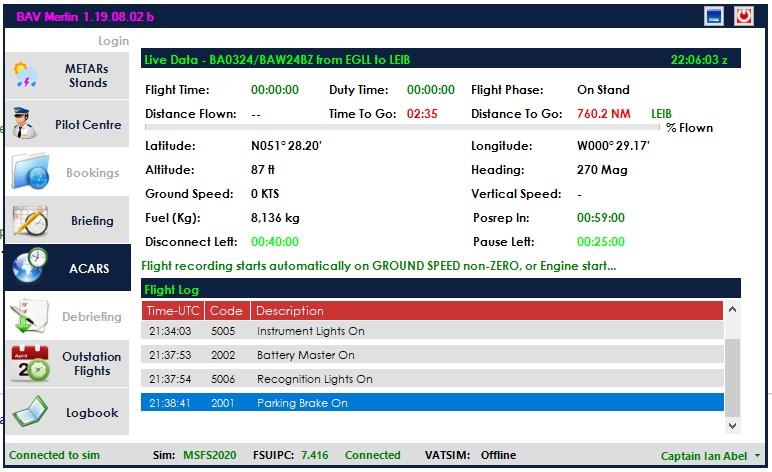Click the Longitude W000° 29.17' value

[x=613, y=146]
